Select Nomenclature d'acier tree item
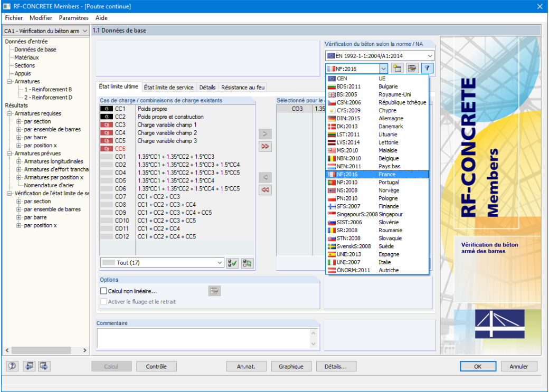The height and width of the screenshot is (392, 549). click(49, 185)
